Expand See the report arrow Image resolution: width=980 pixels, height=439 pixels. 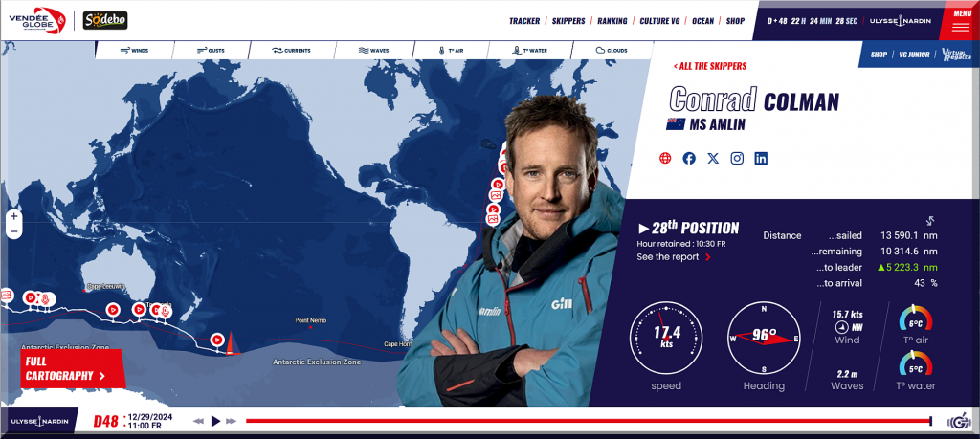(x=707, y=257)
